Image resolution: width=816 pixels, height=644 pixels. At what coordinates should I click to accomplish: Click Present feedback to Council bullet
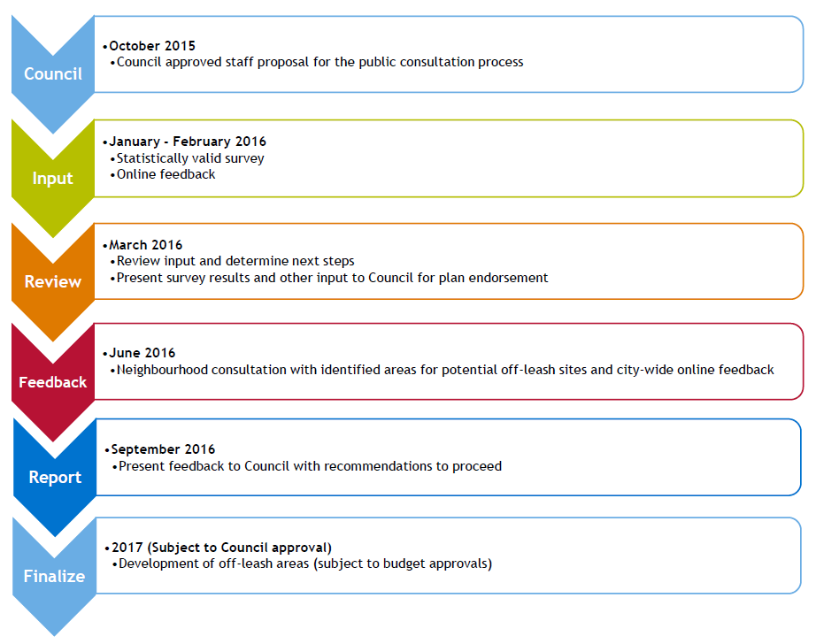pos(310,466)
